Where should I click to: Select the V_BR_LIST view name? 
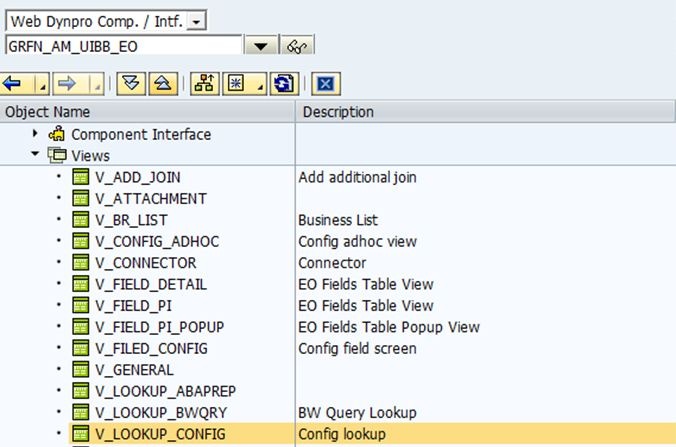(131, 220)
